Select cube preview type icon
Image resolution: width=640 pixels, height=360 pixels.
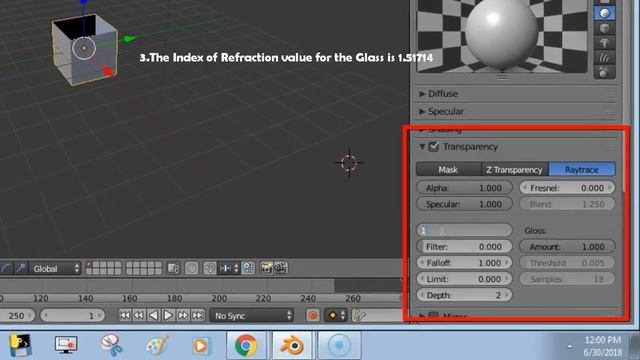click(x=604, y=28)
